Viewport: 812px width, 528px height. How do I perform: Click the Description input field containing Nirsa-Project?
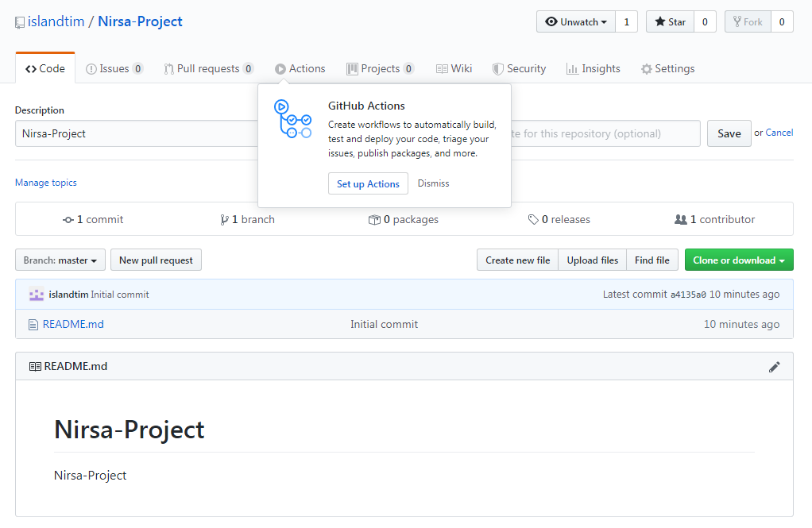[137, 133]
